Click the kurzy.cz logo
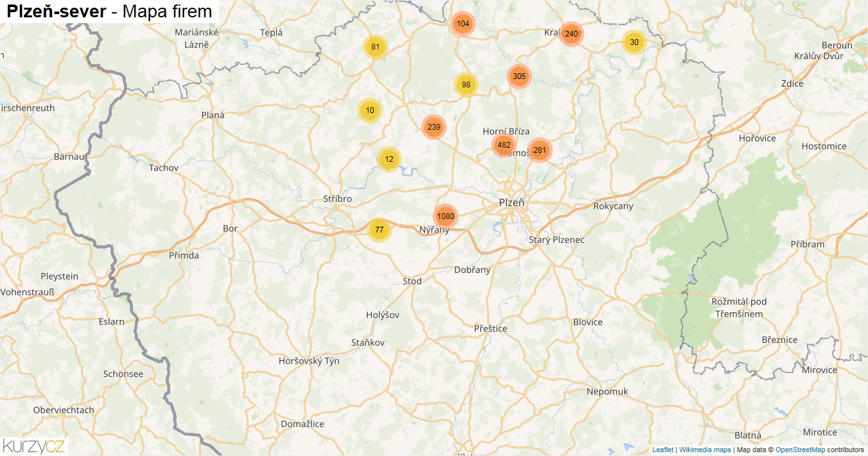This screenshot has height=456, width=868. 34,446
